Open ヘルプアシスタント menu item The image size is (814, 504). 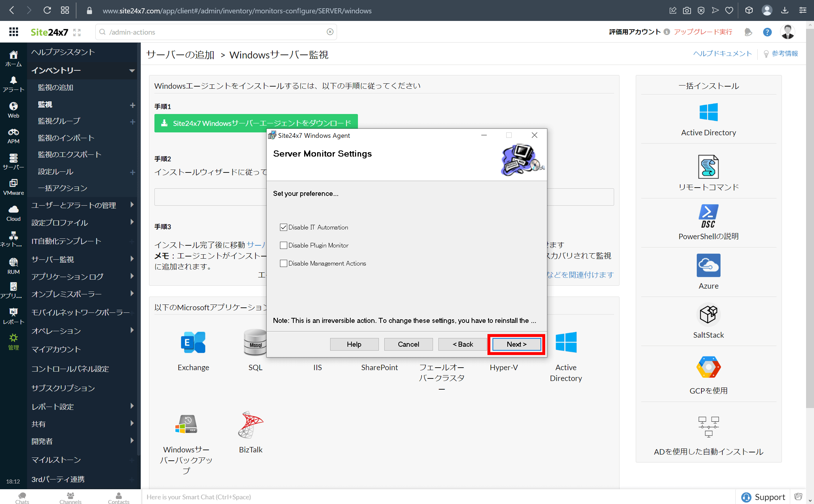pyautogui.click(x=63, y=52)
